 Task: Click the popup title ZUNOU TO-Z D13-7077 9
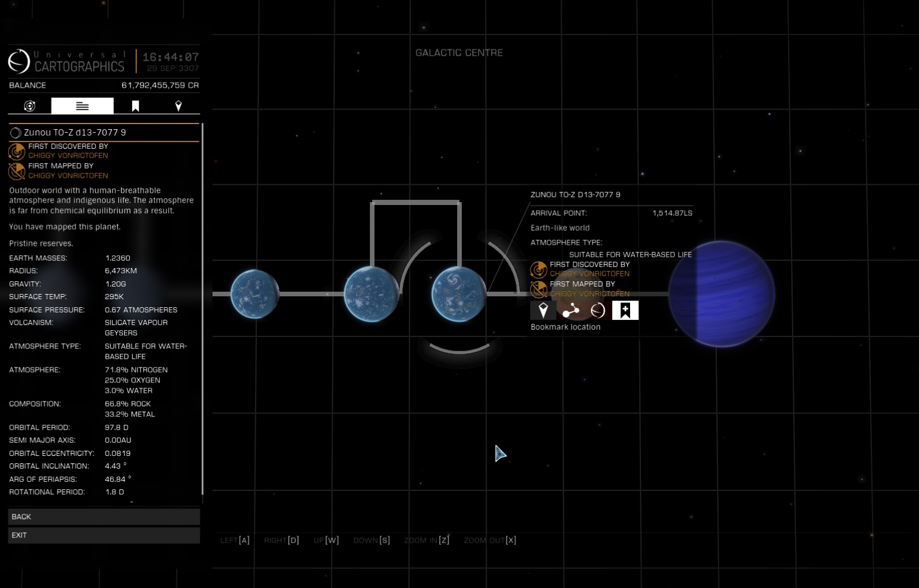[576, 195]
